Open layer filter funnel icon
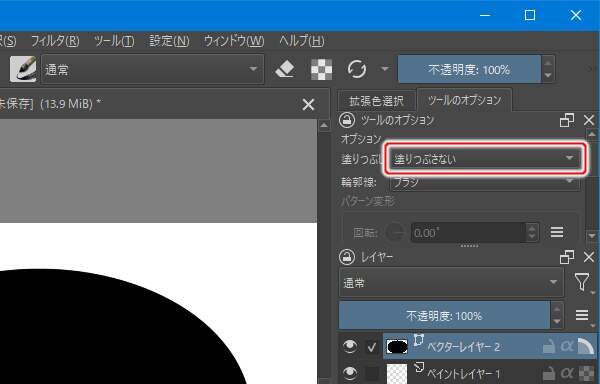Image resolution: width=600 pixels, height=384 pixels. coord(582,282)
